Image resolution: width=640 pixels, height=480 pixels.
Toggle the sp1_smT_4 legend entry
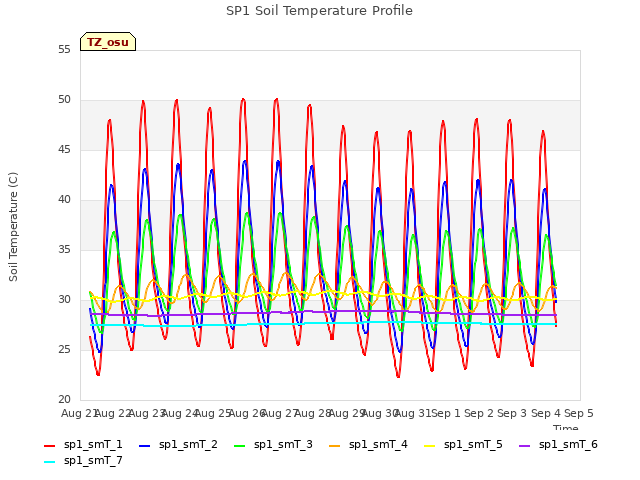tap(368, 444)
